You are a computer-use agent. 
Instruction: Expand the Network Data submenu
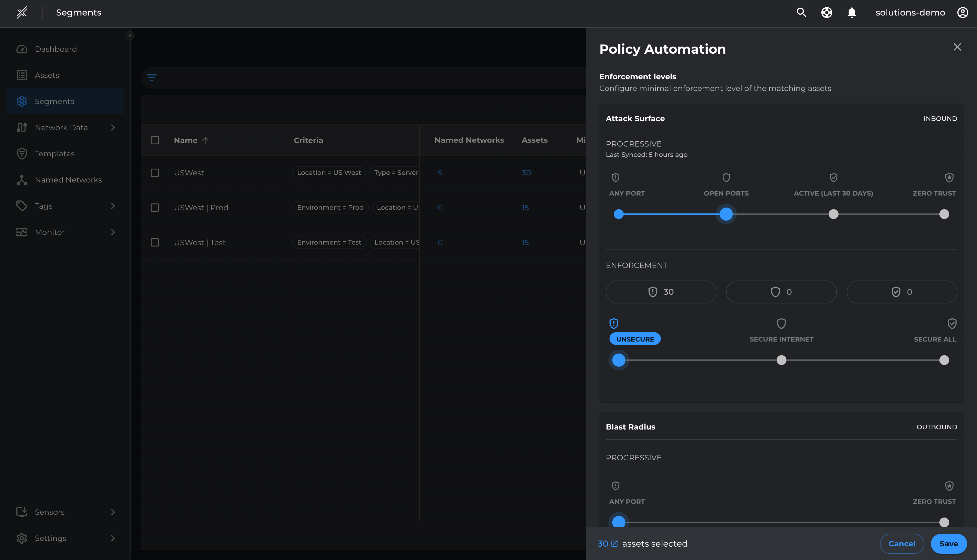pos(113,127)
